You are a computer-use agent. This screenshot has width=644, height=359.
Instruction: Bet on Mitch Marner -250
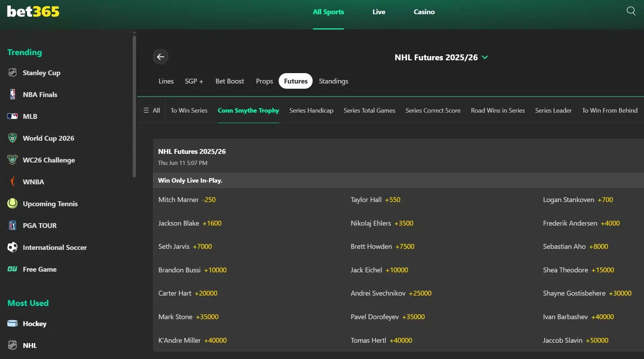pyautogui.click(x=187, y=200)
